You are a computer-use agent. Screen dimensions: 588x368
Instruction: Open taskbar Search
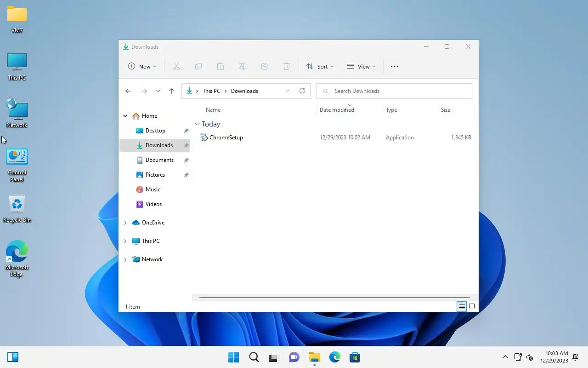(x=254, y=357)
